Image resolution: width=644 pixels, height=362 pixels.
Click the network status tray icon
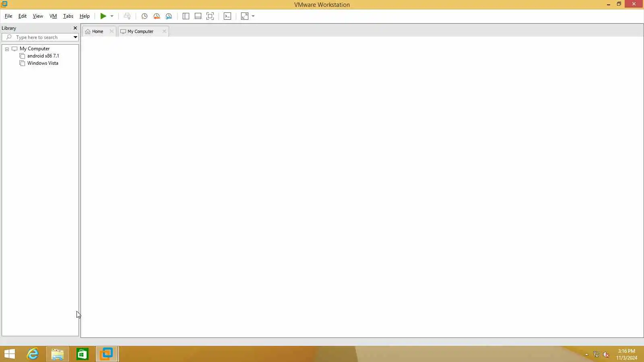coord(596,354)
